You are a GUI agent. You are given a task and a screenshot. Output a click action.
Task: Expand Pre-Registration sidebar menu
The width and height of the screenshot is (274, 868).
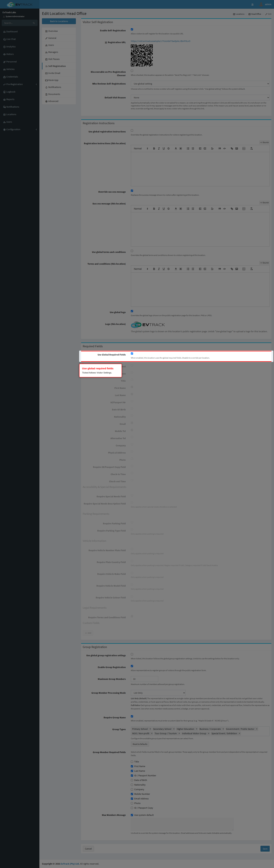(20, 84)
